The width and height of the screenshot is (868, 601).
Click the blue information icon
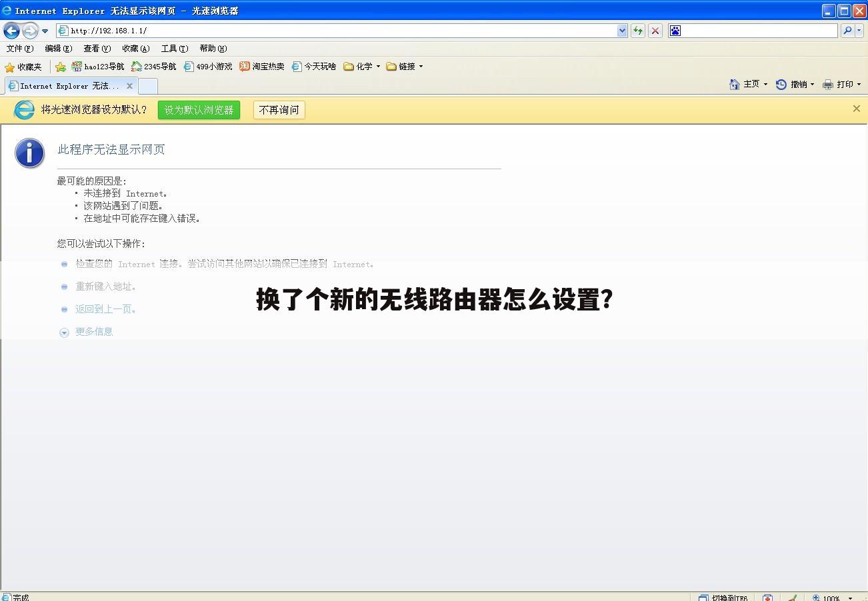30,153
